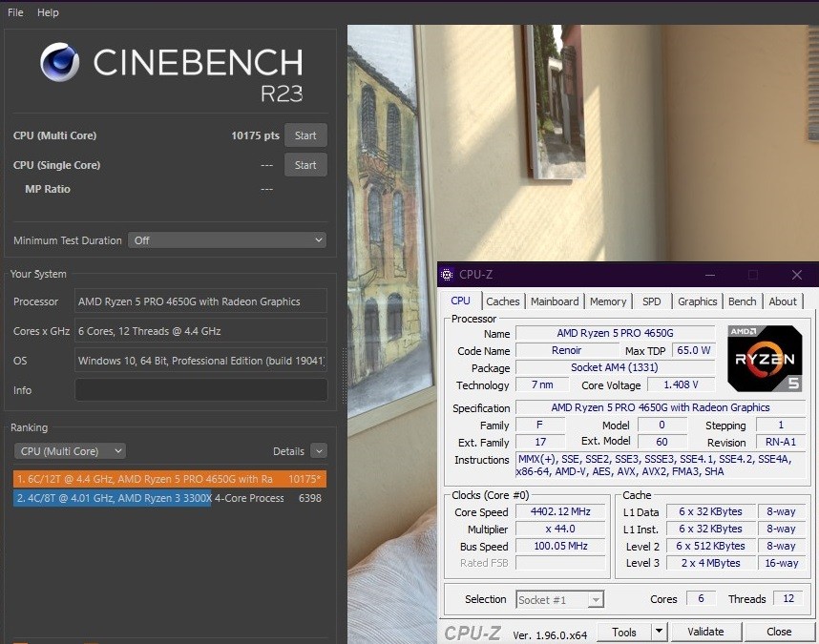This screenshot has height=644, width=819.
Task: Open the Bench tab
Action: click(x=742, y=301)
